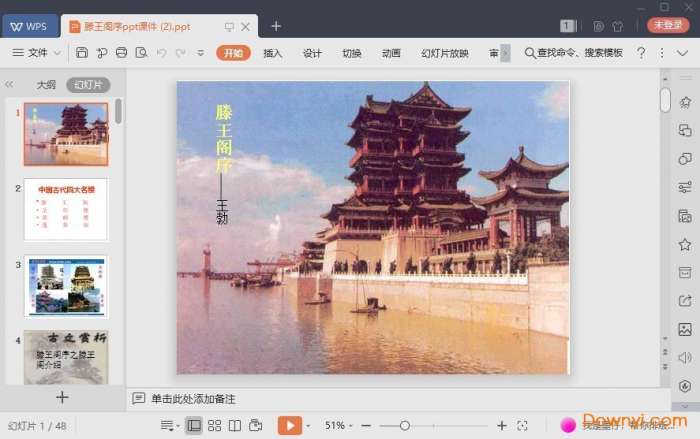Select slide 3 thumbnail with four towers
Image resolution: width=700 pixels, height=439 pixels.
66,286
